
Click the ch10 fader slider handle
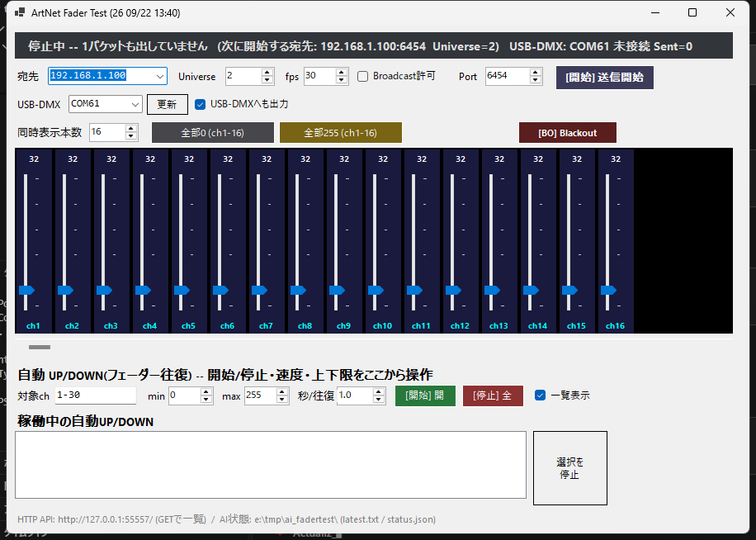376,291
